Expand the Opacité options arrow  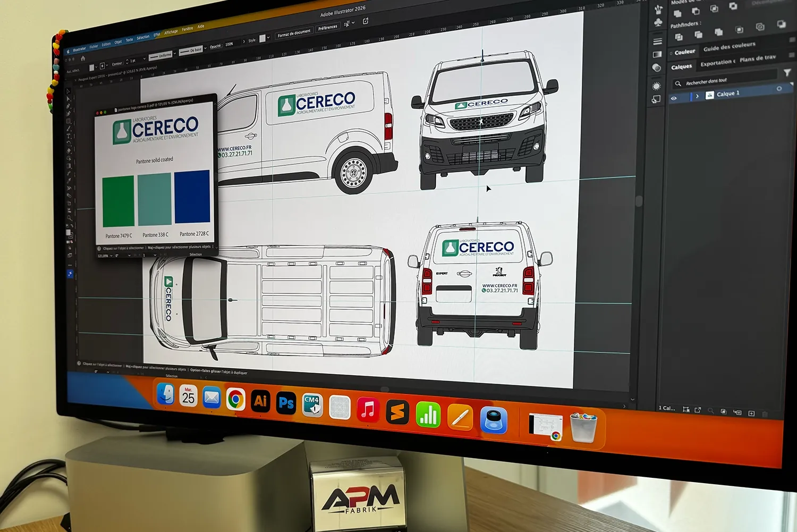(244, 41)
